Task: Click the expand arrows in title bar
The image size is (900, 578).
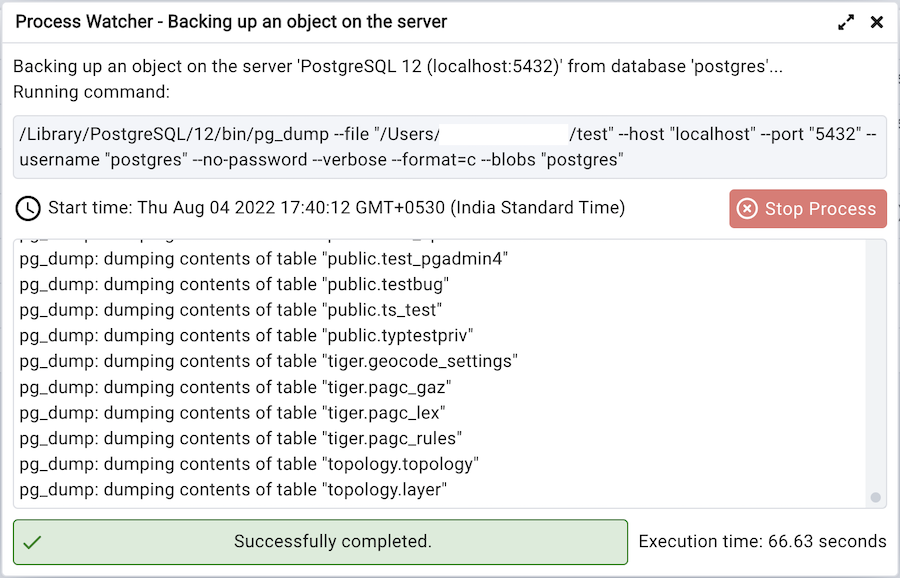Action: coord(846,21)
